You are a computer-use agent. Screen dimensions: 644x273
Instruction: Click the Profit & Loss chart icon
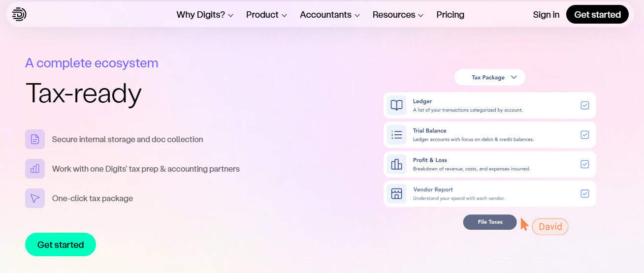(396, 164)
